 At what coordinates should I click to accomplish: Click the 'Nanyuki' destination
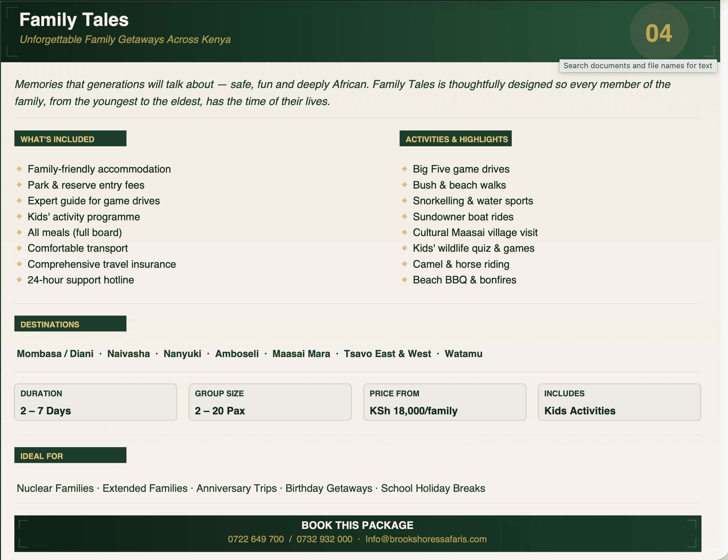click(x=183, y=354)
